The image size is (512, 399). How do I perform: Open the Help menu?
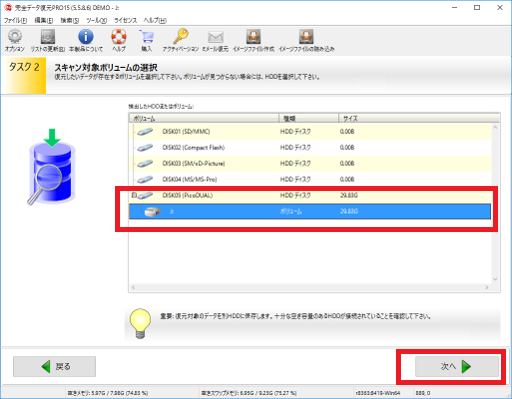[x=155, y=20]
